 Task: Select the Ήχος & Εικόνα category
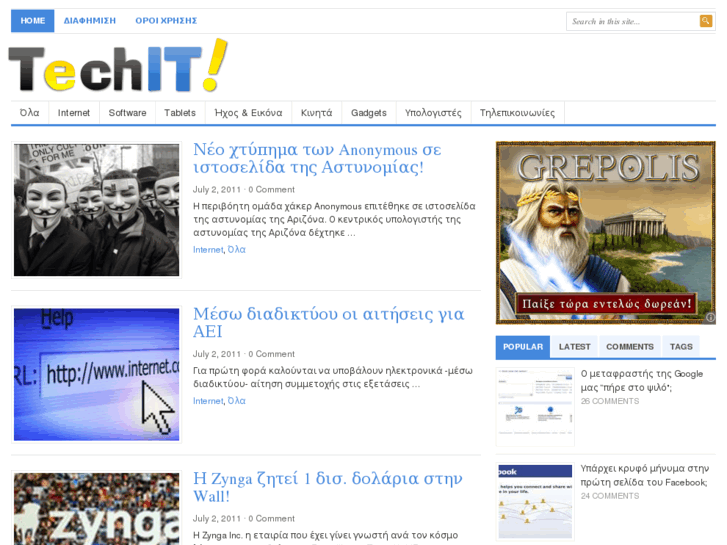(x=249, y=113)
